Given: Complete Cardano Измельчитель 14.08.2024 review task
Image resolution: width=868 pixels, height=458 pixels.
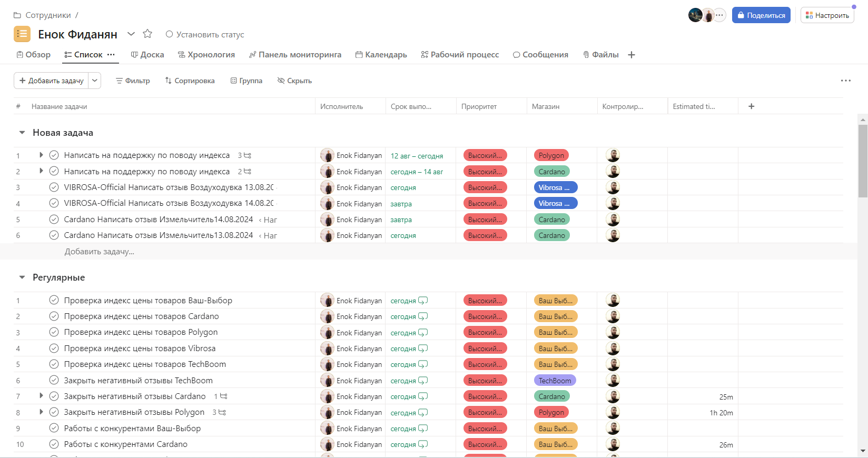Looking at the screenshot, I should 54,219.
